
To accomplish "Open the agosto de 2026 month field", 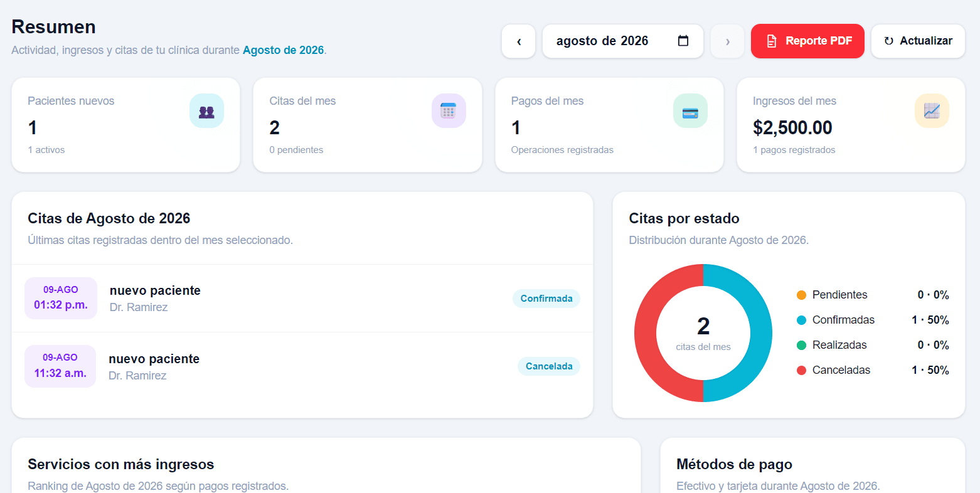I will (x=623, y=41).
